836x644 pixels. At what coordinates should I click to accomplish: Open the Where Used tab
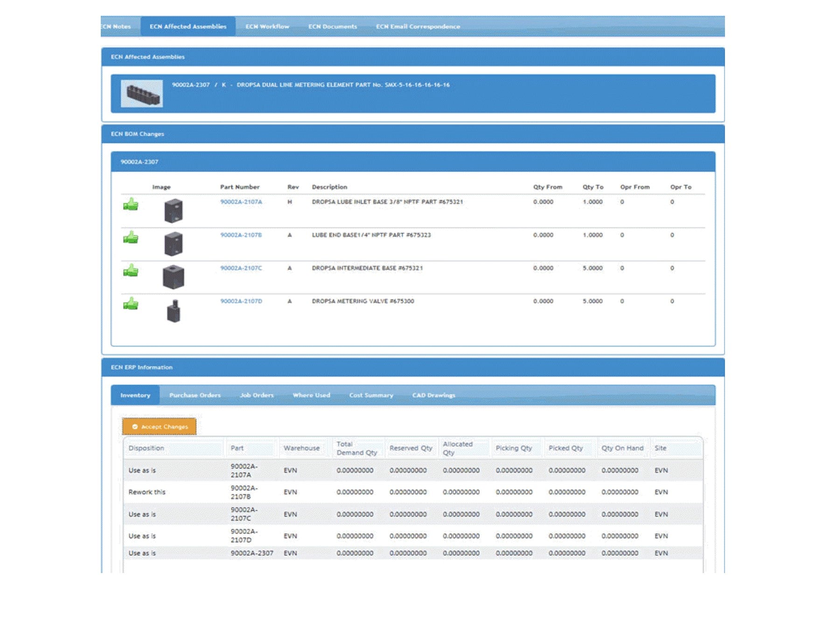tap(311, 395)
